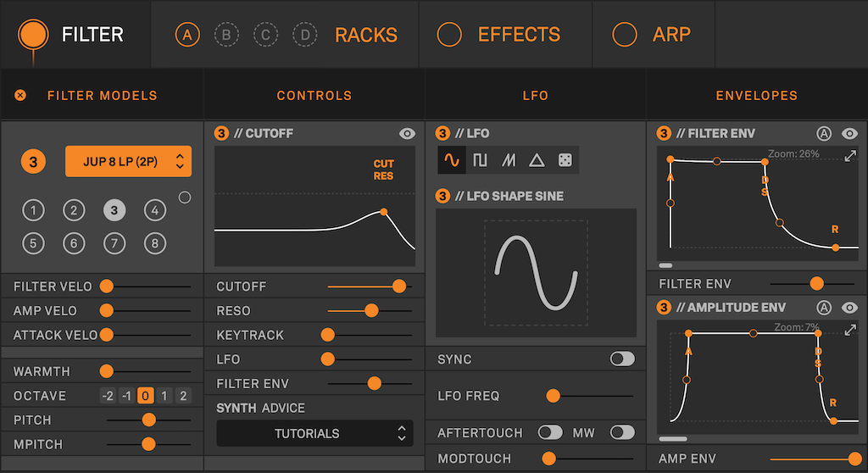The height and width of the screenshot is (473, 868).
Task: Expand the Amplitude Env graph arrow icon
Action: tap(850, 330)
